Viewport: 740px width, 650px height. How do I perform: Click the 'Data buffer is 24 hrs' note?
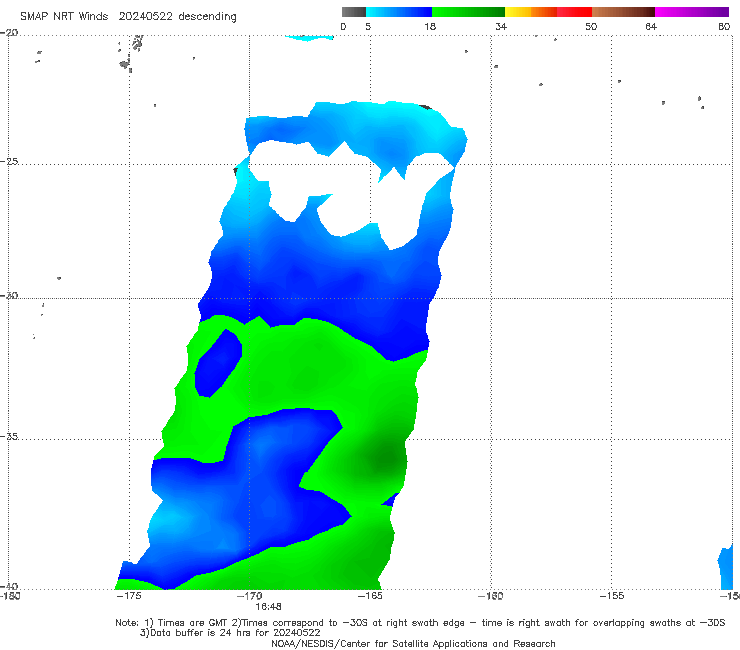(x=230, y=633)
